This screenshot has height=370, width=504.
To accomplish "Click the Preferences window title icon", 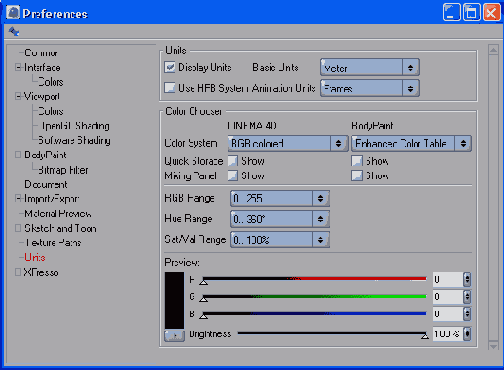I will pos(13,13).
